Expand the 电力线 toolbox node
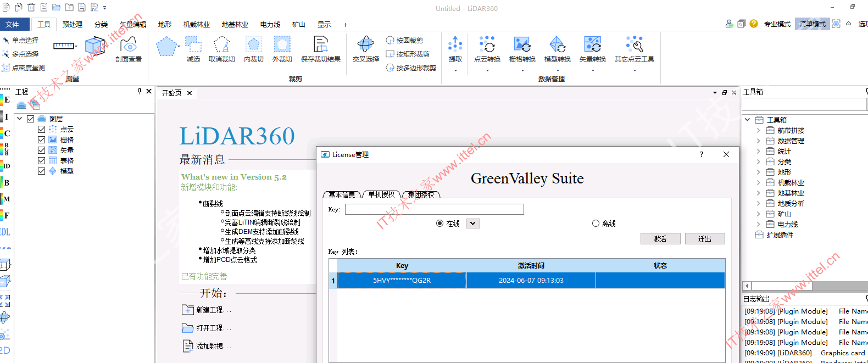The width and height of the screenshot is (868, 363). pos(758,225)
